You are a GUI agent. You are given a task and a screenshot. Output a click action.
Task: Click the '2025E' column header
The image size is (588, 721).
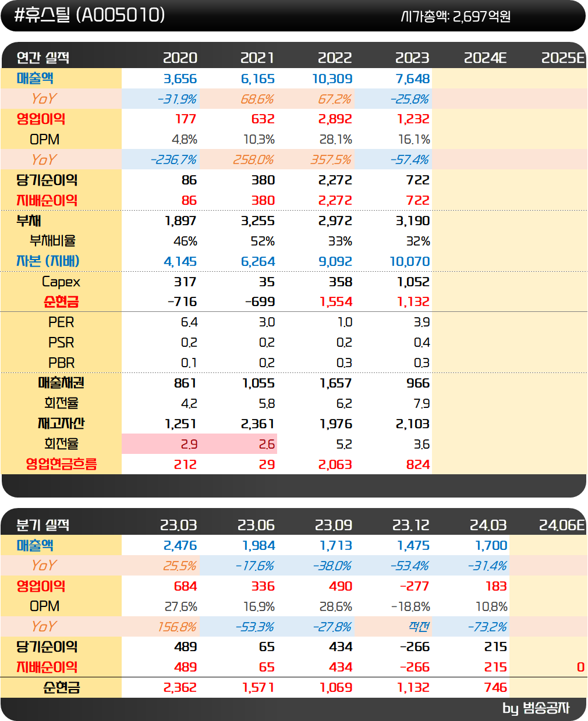click(x=563, y=58)
